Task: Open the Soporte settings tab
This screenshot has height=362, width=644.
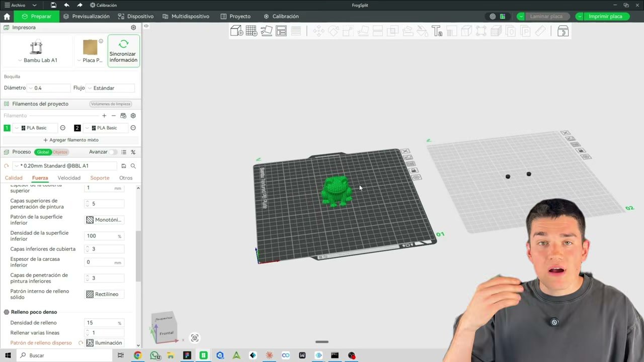Action: (x=100, y=178)
